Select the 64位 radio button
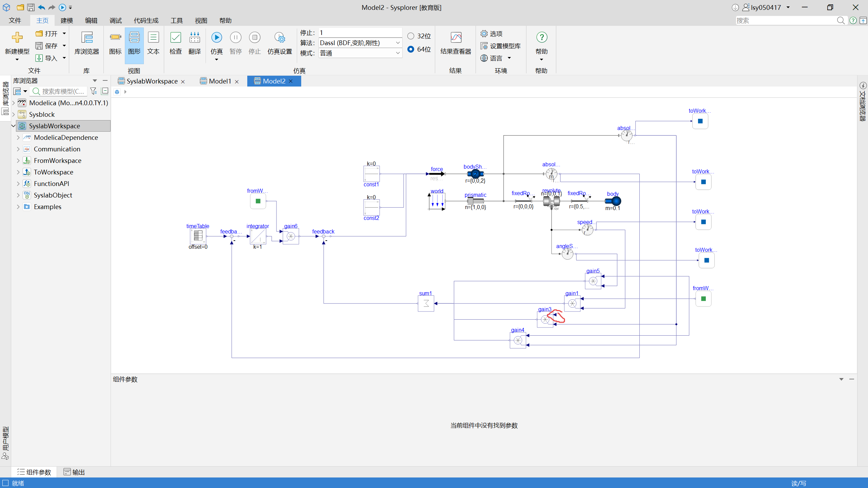The height and width of the screenshot is (488, 868). pyautogui.click(x=411, y=49)
